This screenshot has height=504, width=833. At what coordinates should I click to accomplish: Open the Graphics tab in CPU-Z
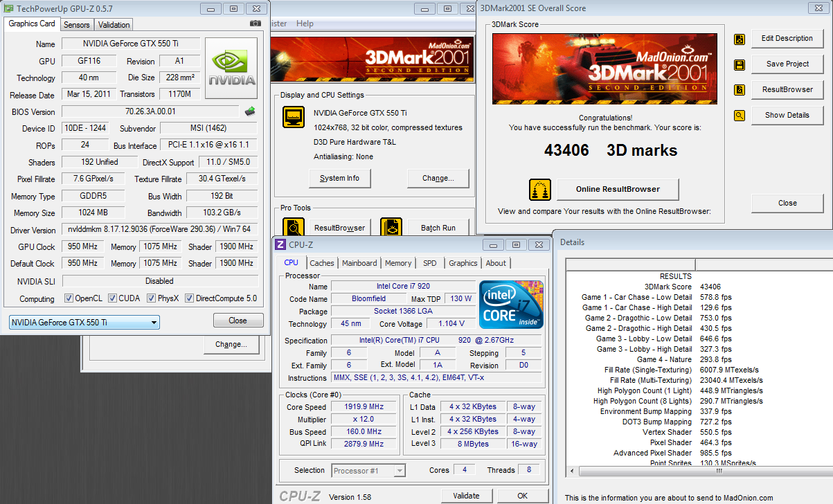(463, 263)
